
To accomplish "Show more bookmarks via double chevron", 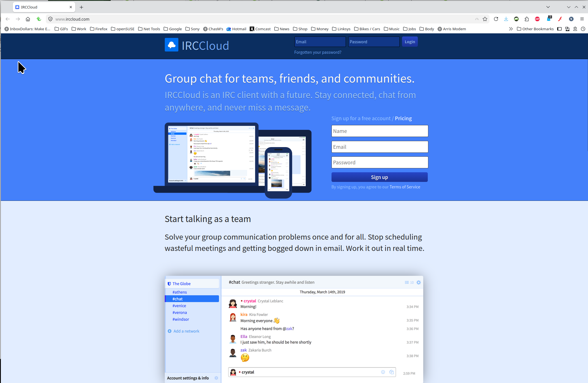I will pyautogui.click(x=511, y=29).
